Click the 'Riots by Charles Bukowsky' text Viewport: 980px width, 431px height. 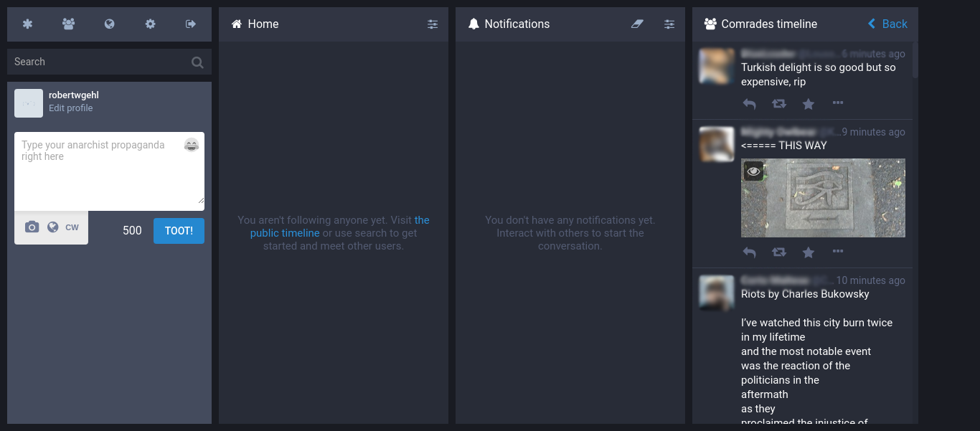[805, 294]
